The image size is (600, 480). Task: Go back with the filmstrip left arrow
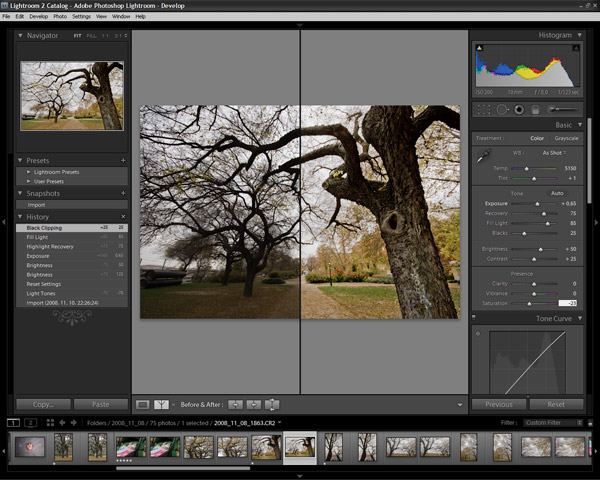pyautogui.click(x=62, y=423)
